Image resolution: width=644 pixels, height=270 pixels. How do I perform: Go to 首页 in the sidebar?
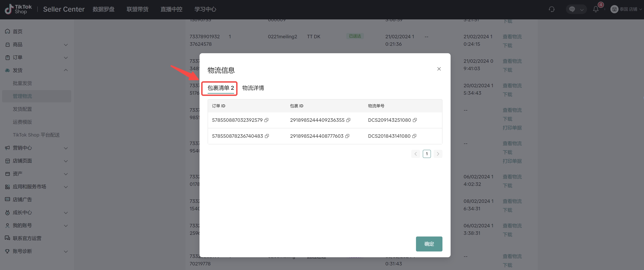point(17,32)
